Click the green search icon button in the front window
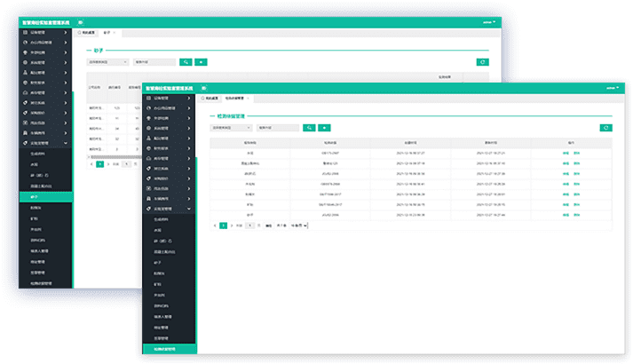The image size is (633, 364). click(x=310, y=128)
